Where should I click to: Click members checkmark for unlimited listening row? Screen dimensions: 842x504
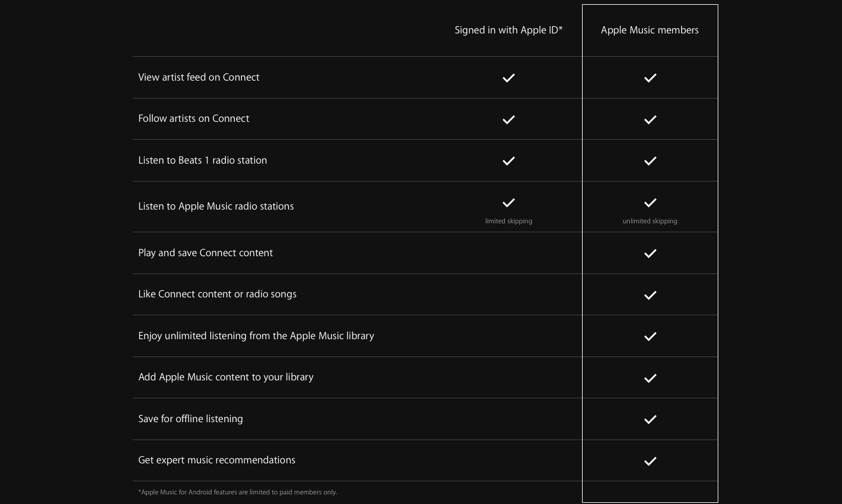pos(650,336)
